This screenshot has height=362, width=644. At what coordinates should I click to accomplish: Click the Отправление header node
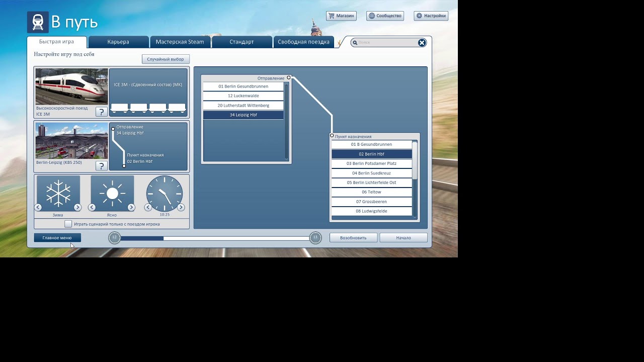click(289, 77)
